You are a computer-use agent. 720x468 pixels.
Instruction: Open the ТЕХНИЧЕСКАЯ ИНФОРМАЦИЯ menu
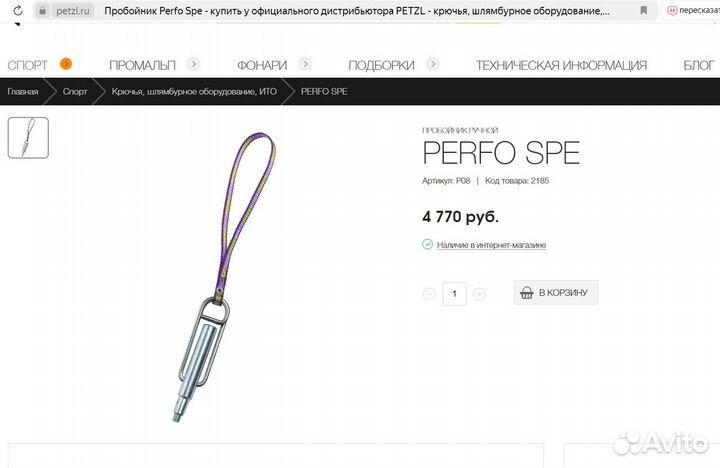(561, 65)
